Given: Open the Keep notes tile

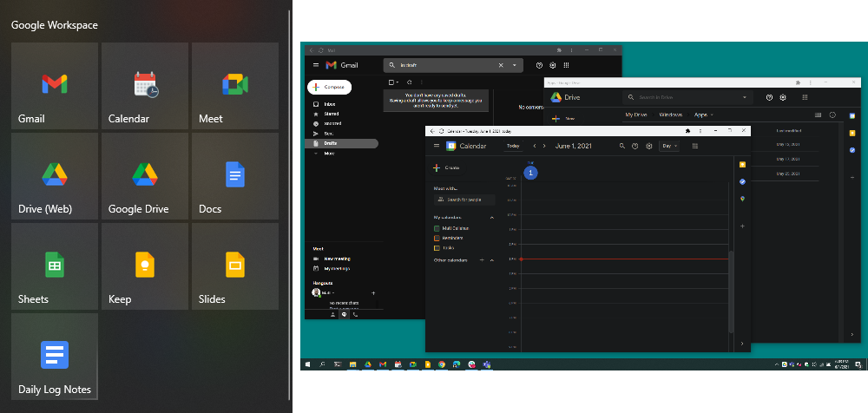Looking at the screenshot, I should click(144, 266).
